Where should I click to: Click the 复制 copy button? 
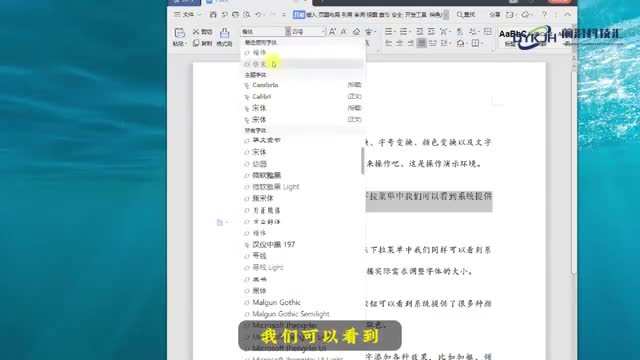coord(202,43)
